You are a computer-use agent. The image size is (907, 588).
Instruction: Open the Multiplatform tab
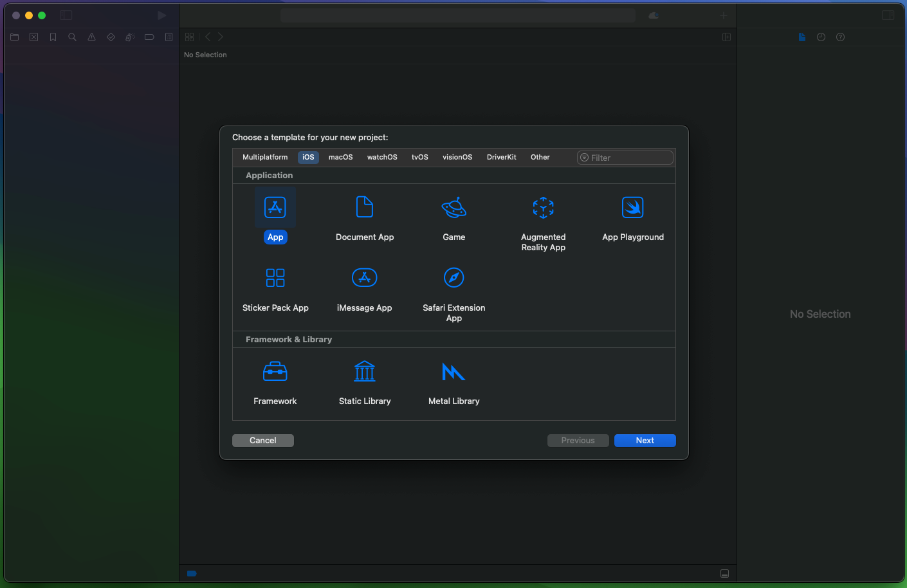click(x=265, y=157)
